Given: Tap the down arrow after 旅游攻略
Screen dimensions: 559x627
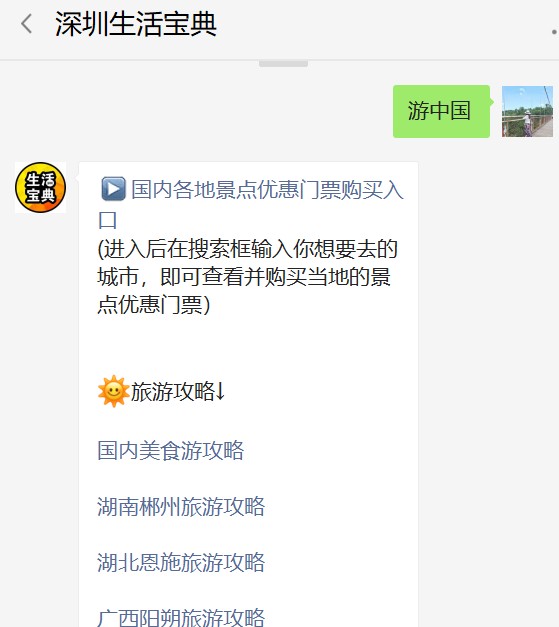Looking at the screenshot, I should 220,391.
